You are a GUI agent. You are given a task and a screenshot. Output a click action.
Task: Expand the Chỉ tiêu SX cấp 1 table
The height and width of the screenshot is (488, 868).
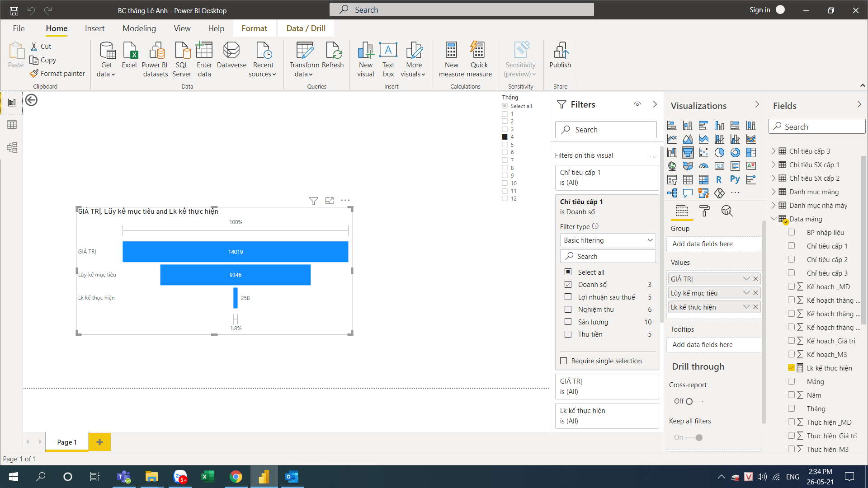[774, 164]
